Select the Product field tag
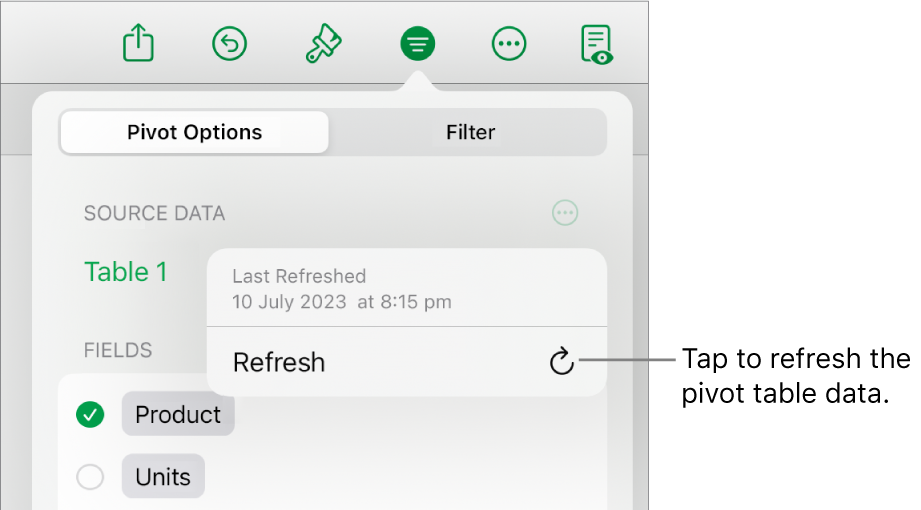Screen dimensions: 921x510 click(x=178, y=415)
